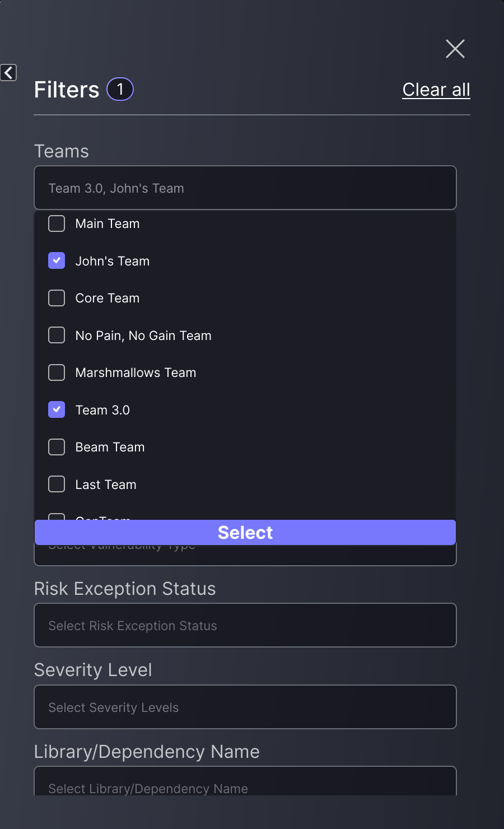The height and width of the screenshot is (829, 504).
Task: Collapse panel using left chevron icon
Action: click(x=8, y=72)
